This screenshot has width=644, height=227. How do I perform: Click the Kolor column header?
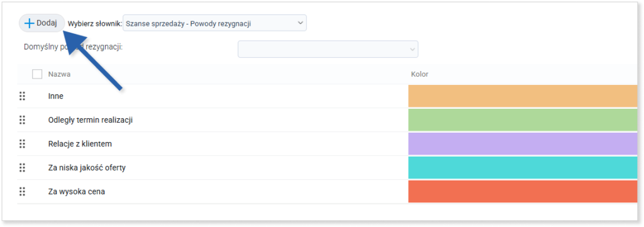(419, 74)
